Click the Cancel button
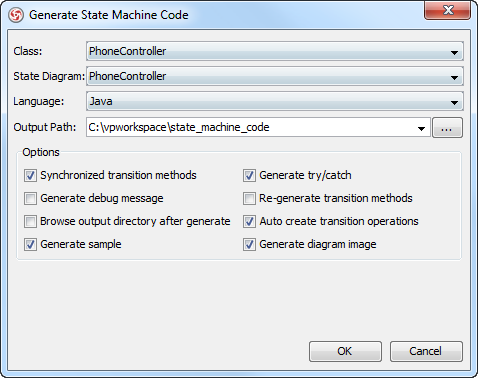 coord(426,351)
